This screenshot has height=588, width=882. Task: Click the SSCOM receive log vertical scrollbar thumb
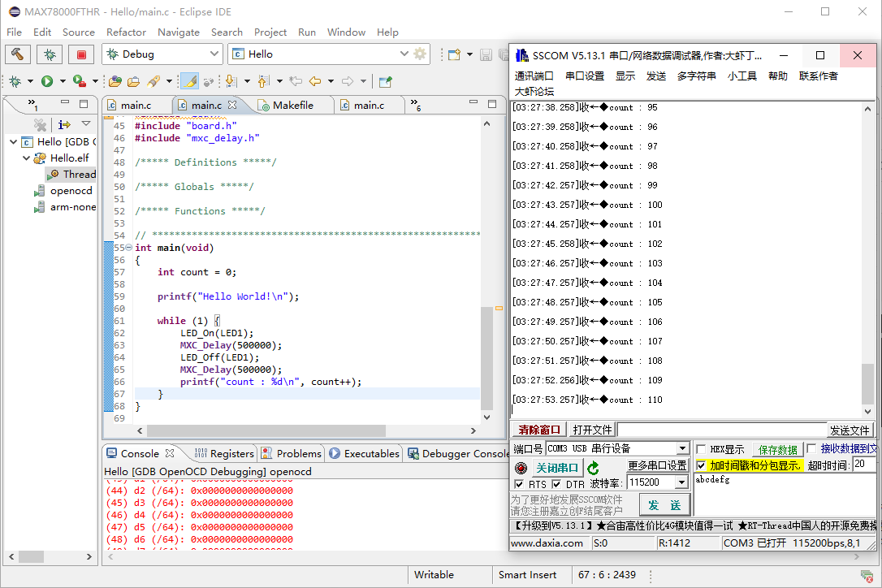pos(868,384)
